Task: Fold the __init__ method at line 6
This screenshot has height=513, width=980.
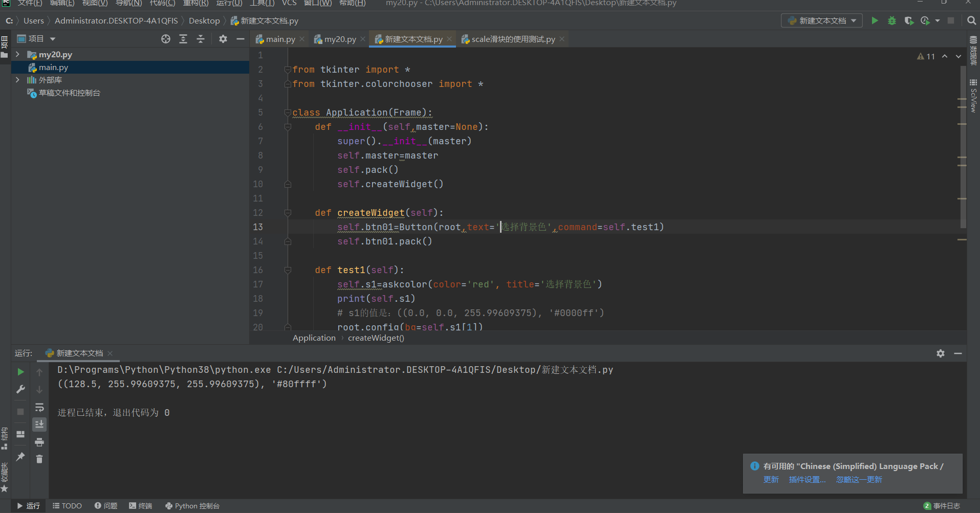Action: point(288,127)
